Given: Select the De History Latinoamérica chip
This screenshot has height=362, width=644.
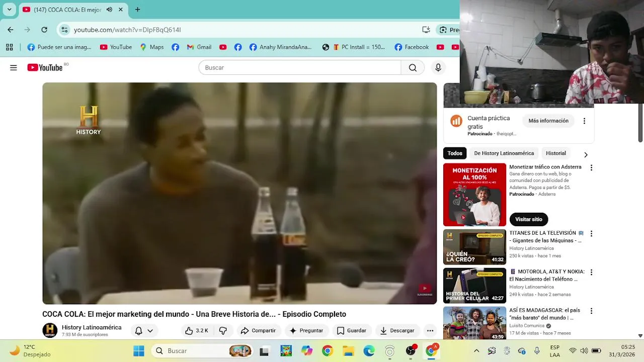Looking at the screenshot, I should click(x=504, y=153).
